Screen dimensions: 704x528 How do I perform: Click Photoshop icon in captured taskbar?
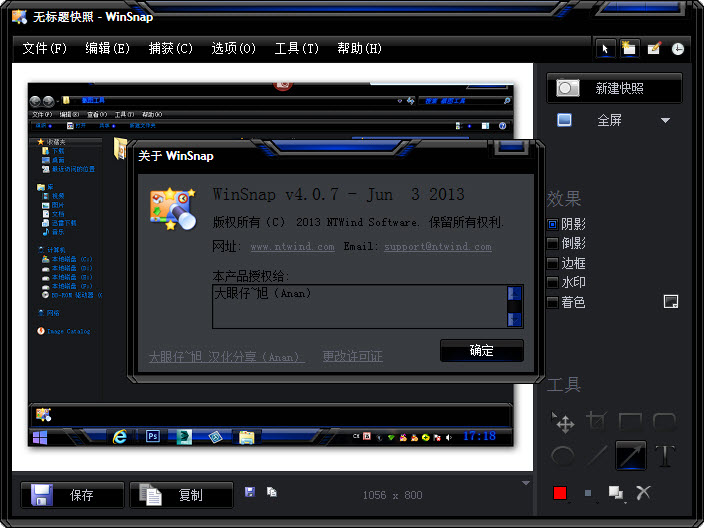(153, 436)
